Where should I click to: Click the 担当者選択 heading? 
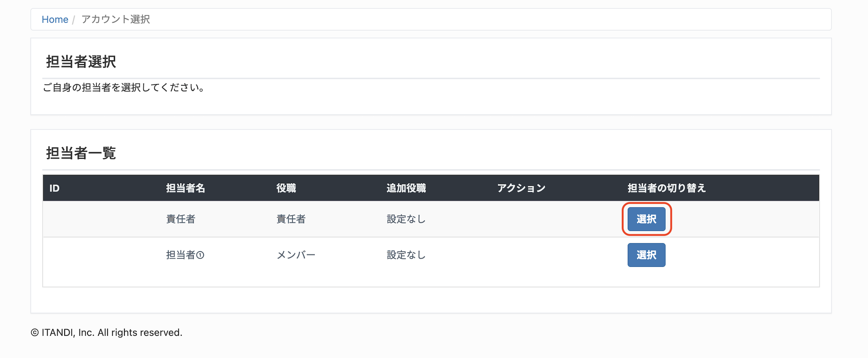(x=81, y=61)
